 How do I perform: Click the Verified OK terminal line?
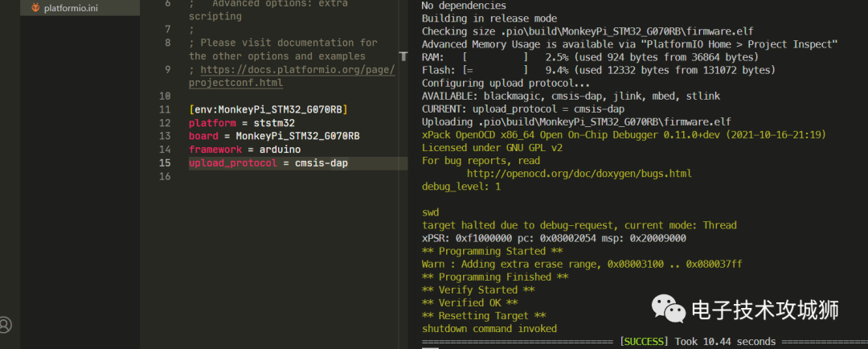469,302
